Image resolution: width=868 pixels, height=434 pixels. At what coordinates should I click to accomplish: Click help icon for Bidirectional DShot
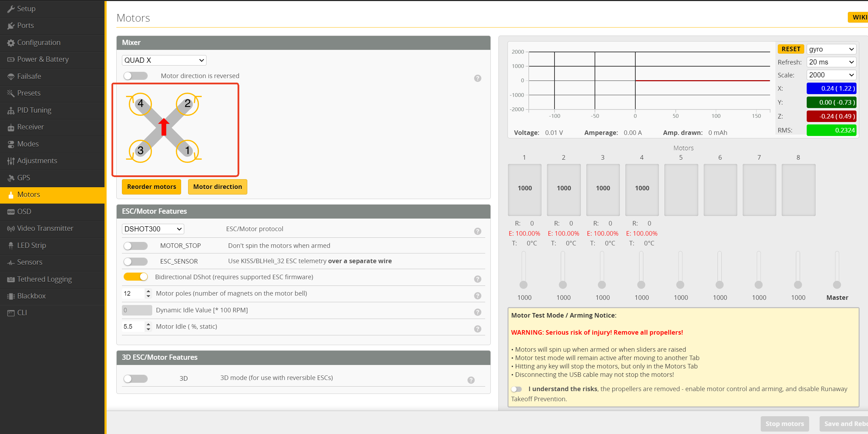click(x=478, y=279)
